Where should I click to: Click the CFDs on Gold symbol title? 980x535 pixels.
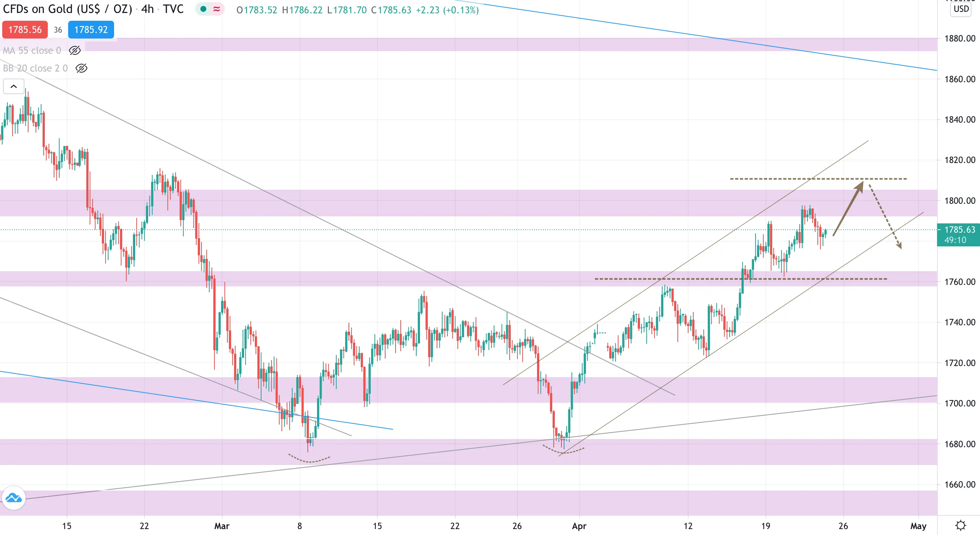[67, 9]
